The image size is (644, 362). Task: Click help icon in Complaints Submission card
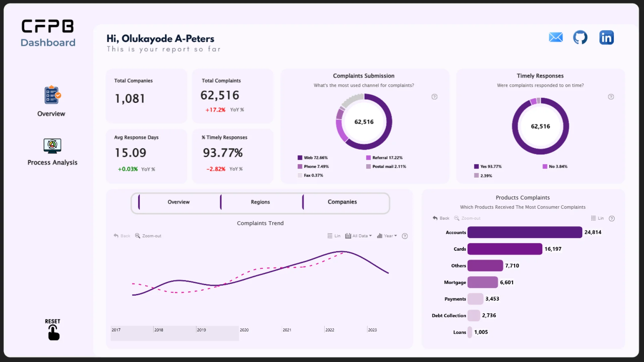434,97
